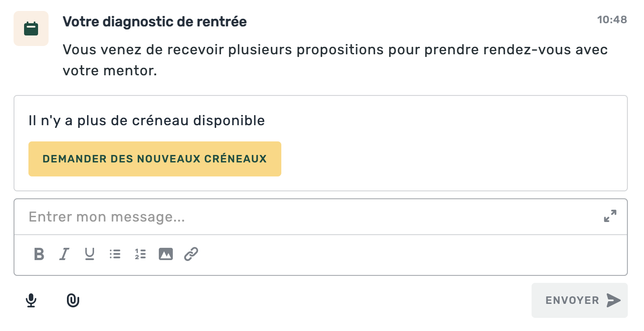Apply italic formatting in the editor

[64, 254]
